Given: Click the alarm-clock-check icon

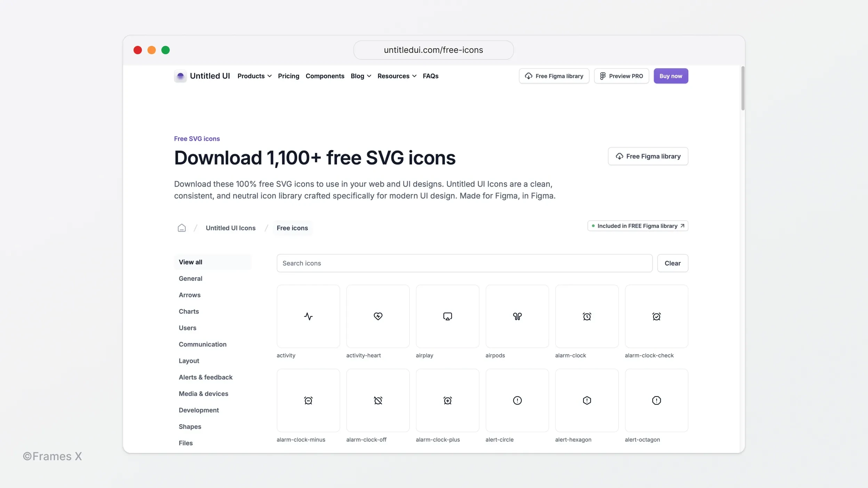Looking at the screenshot, I should [656, 316].
